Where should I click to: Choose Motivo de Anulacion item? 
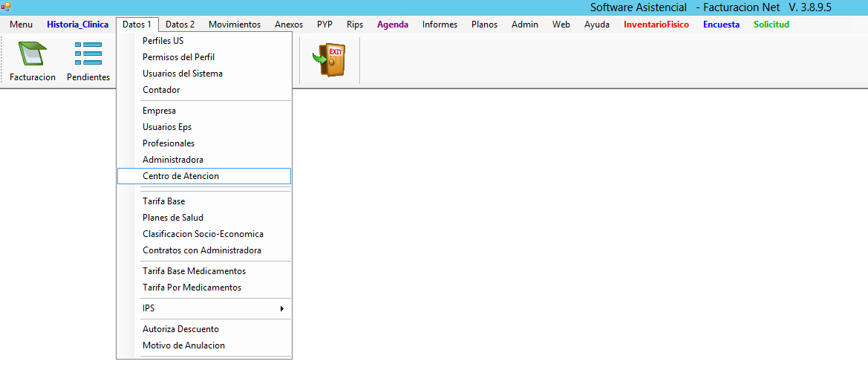point(183,345)
